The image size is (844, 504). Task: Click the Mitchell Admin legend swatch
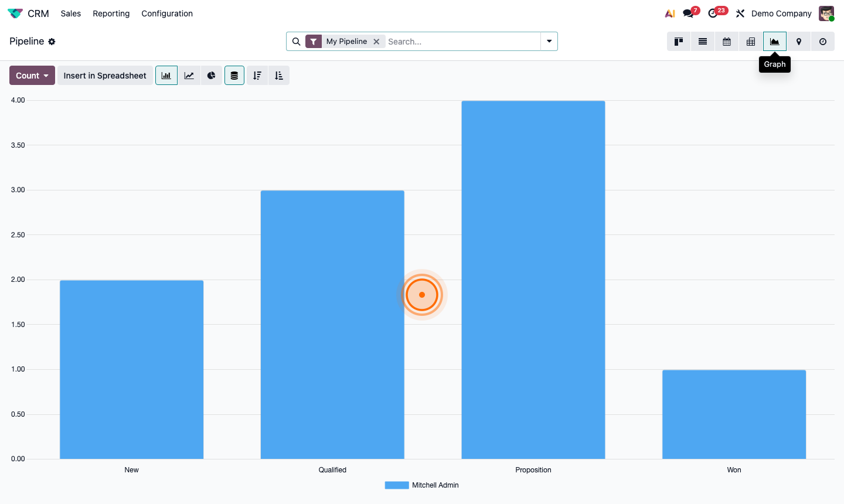(396, 485)
